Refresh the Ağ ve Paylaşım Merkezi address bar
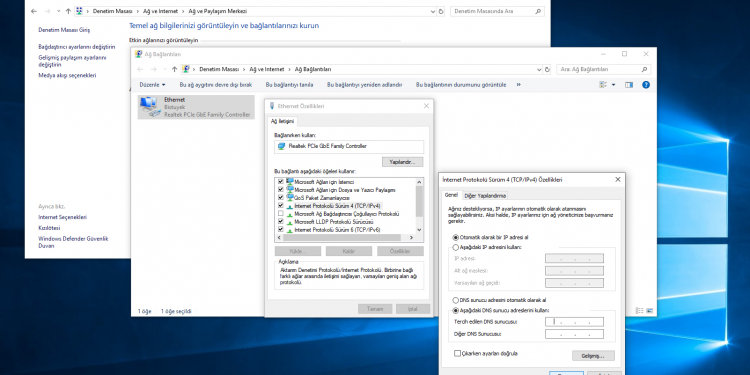The height and width of the screenshot is (375, 750). pyautogui.click(x=441, y=11)
